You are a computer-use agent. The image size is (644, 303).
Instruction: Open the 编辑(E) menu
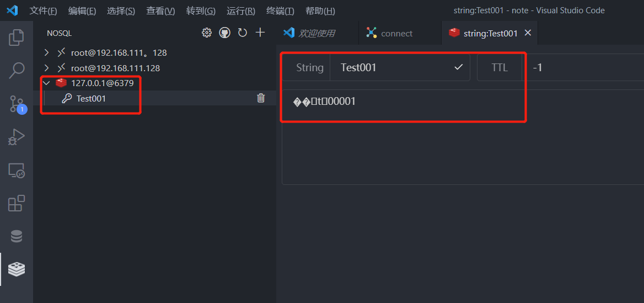pyautogui.click(x=82, y=10)
